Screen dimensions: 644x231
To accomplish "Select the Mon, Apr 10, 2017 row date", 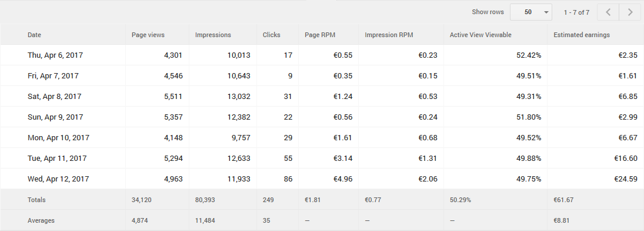I will 58,137.
